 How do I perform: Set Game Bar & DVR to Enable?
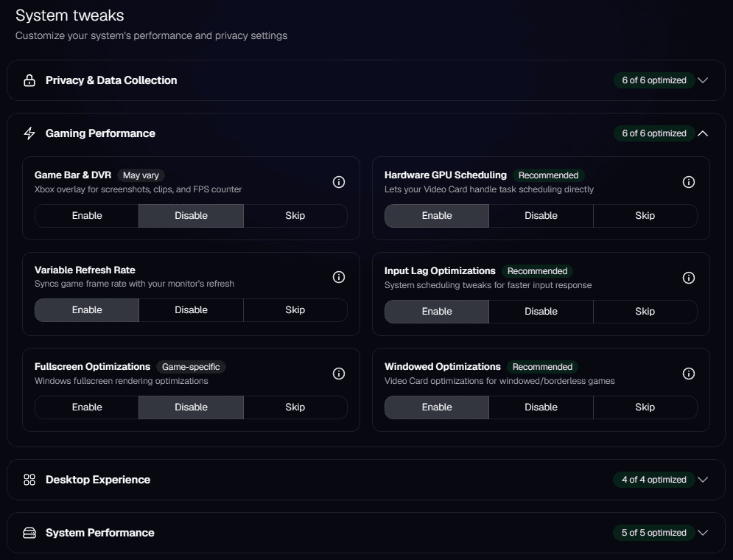coord(87,215)
